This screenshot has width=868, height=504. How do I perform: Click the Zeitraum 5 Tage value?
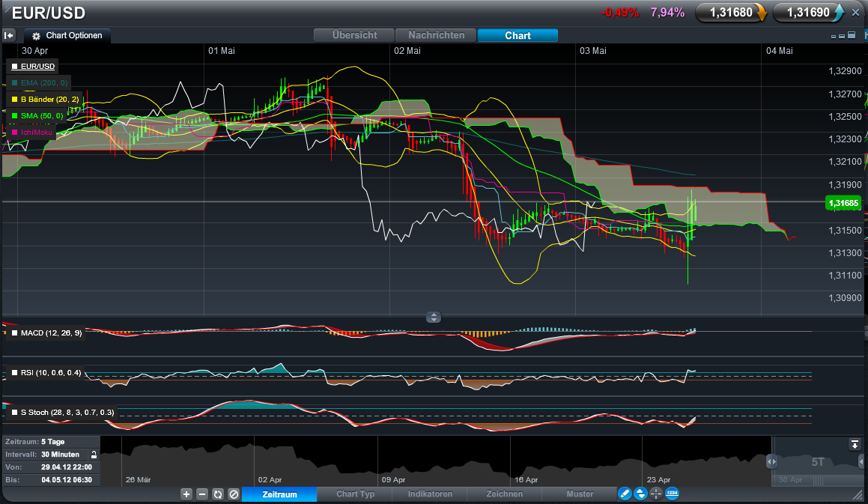click(52, 442)
